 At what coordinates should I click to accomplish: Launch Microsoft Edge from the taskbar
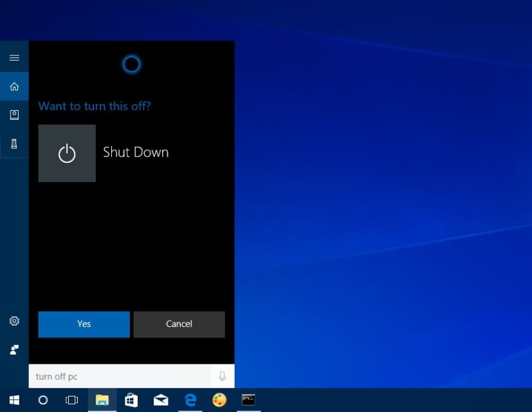[190, 400]
